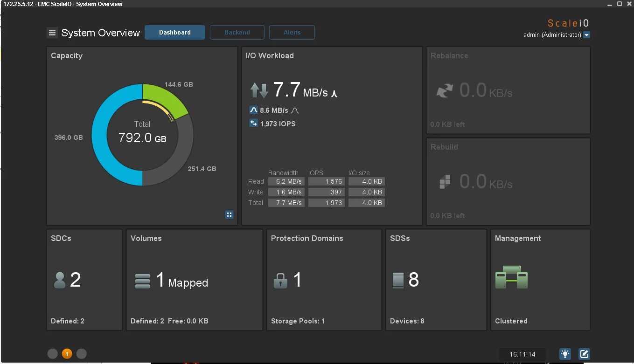Image resolution: width=634 pixels, height=364 pixels.
Task: Switch to the Backend tab
Action: tap(237, 33)
